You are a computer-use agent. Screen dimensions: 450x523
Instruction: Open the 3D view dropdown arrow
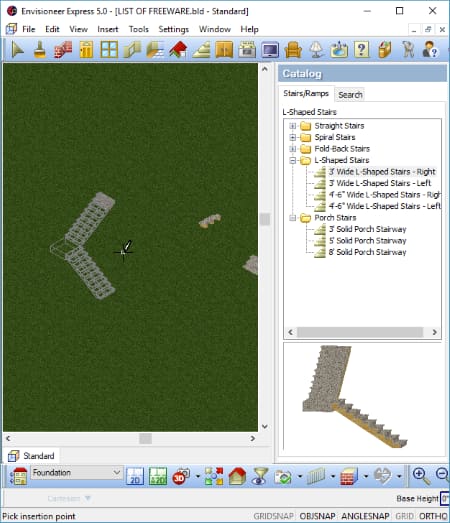pyautogui.click(x=197, y=476)
